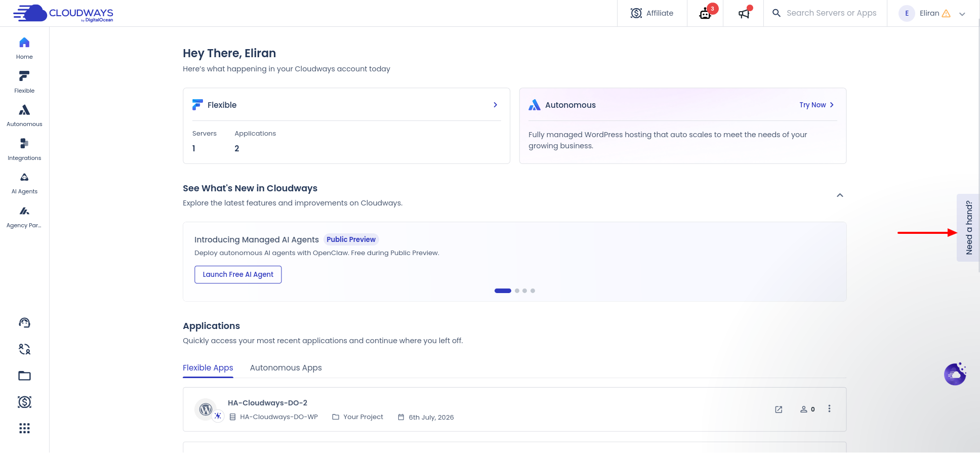Select the third carousel dot
Viewport: 980px width, 453px height.
pyautogui.click(x=524, y=291)
